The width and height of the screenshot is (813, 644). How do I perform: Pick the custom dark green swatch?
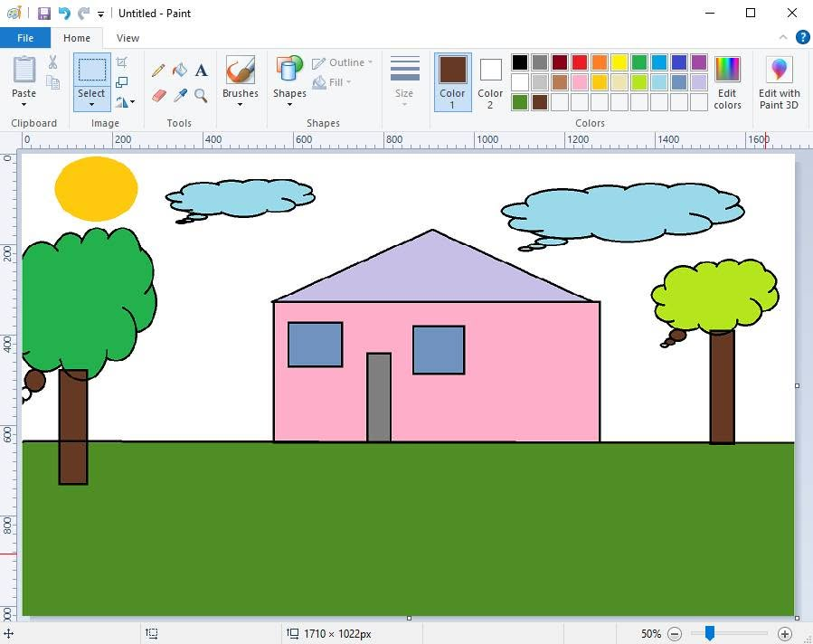pyautogui.click(x=519, y=102)
